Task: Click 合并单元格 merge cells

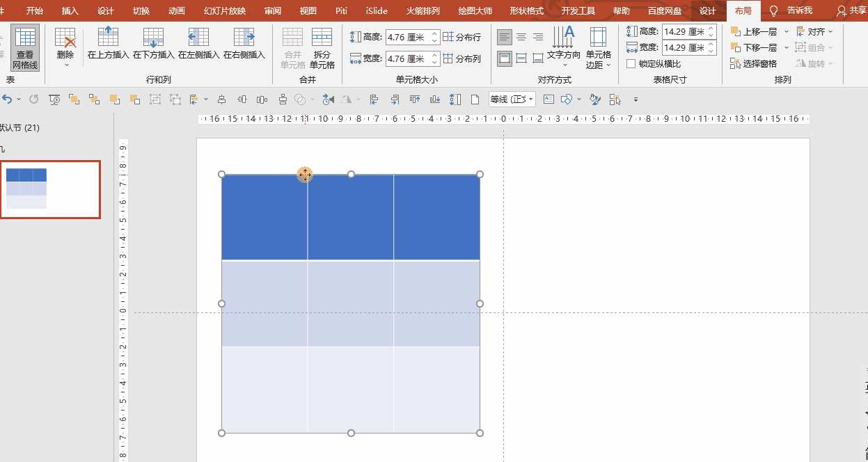Action: pyautogui.click(x=292, y=48)
